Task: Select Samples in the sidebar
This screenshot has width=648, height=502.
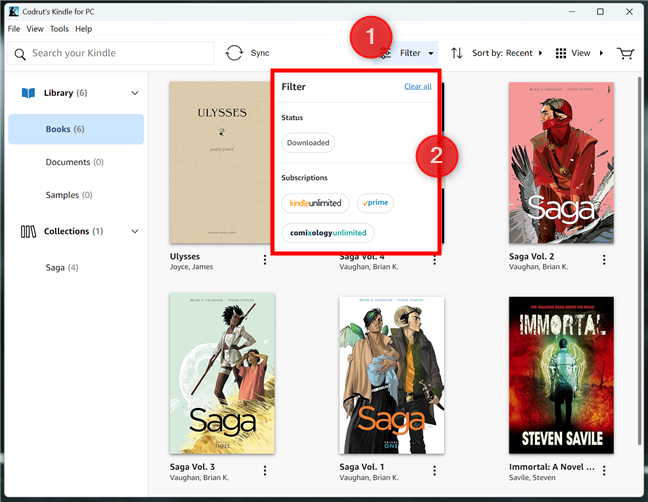Action: (69, 195)
